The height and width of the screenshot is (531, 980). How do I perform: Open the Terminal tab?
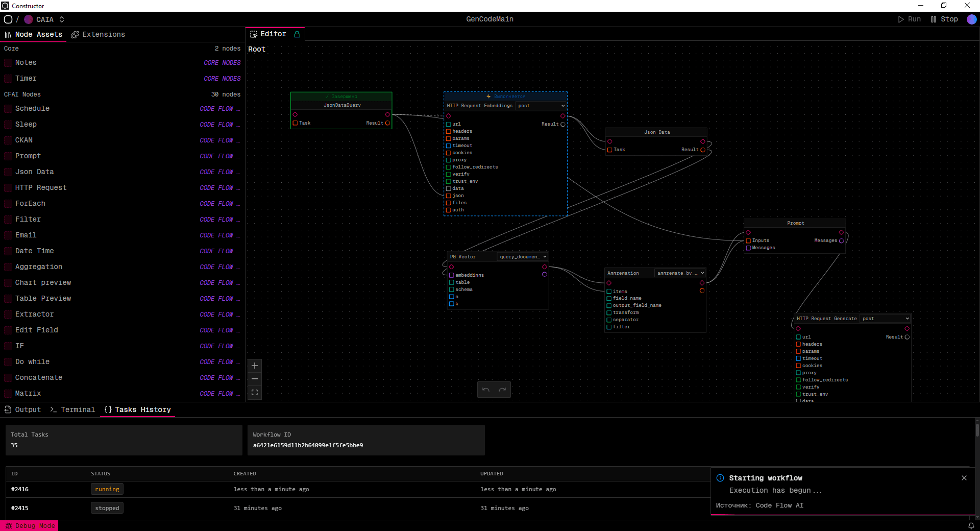[x=72, y=409]
